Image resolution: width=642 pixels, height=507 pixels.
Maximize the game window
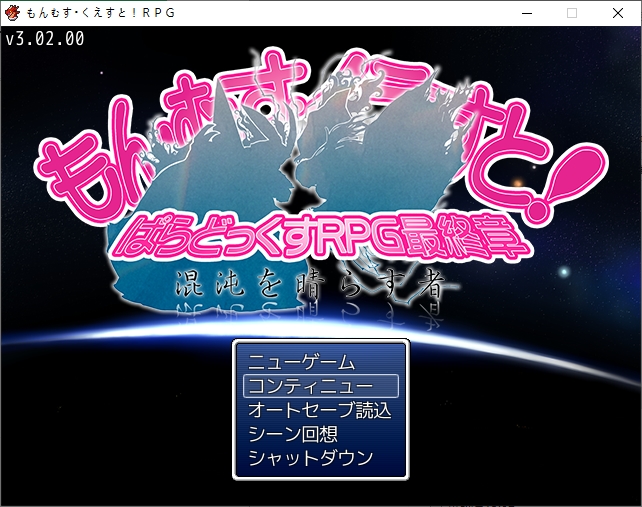click(572, 13)
